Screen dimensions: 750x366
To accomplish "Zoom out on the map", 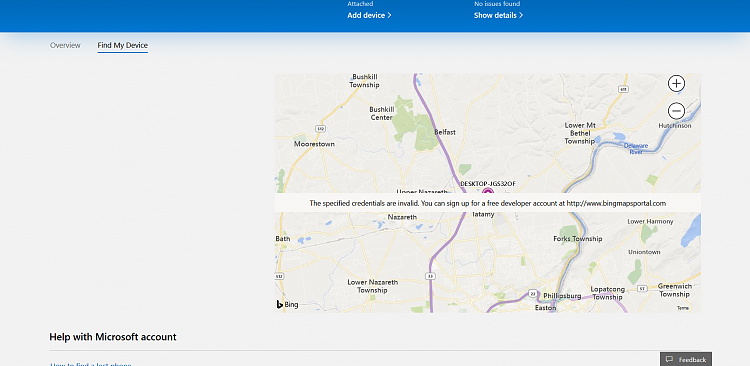I will coord(676,111).
